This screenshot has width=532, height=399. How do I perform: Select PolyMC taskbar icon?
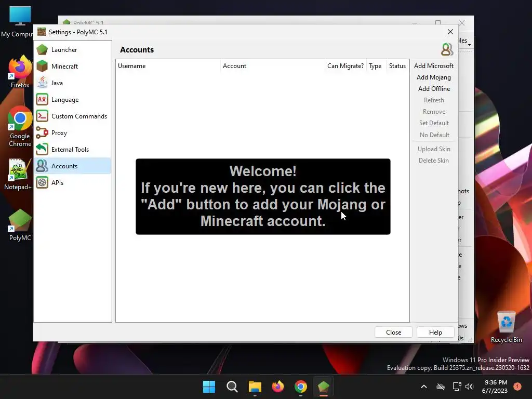click(324, 387)
